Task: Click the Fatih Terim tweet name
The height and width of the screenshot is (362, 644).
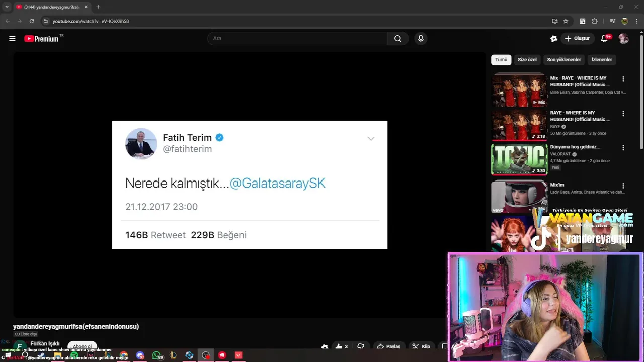Action: coord(187,138)
